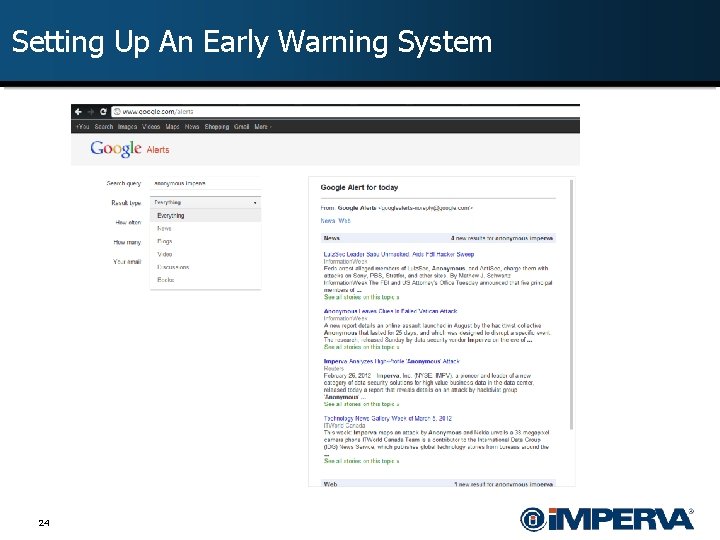Click the Google logo
The width and height of the screenshot is (720, 540).
click(116, 149)
